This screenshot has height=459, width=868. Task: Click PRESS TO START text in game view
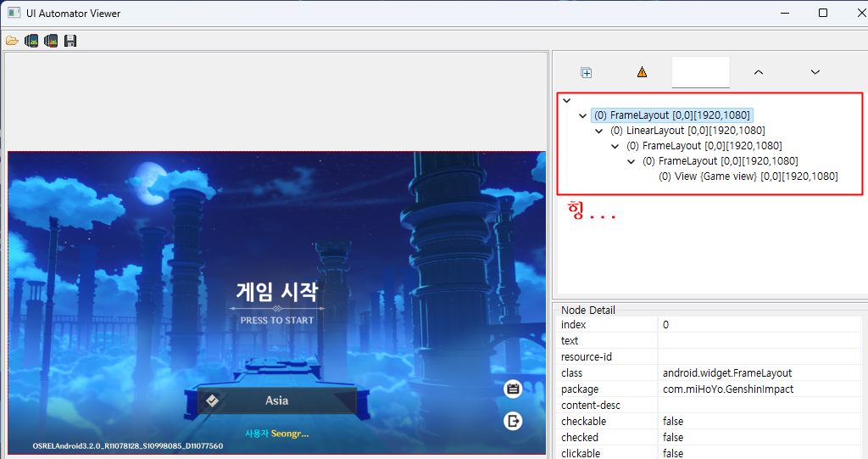coord(277,321)
